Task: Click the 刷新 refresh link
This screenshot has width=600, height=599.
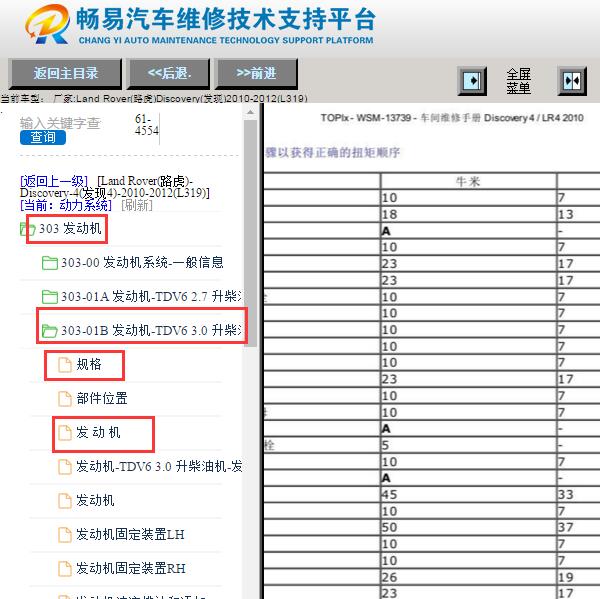Action: (x=137, y=205)
